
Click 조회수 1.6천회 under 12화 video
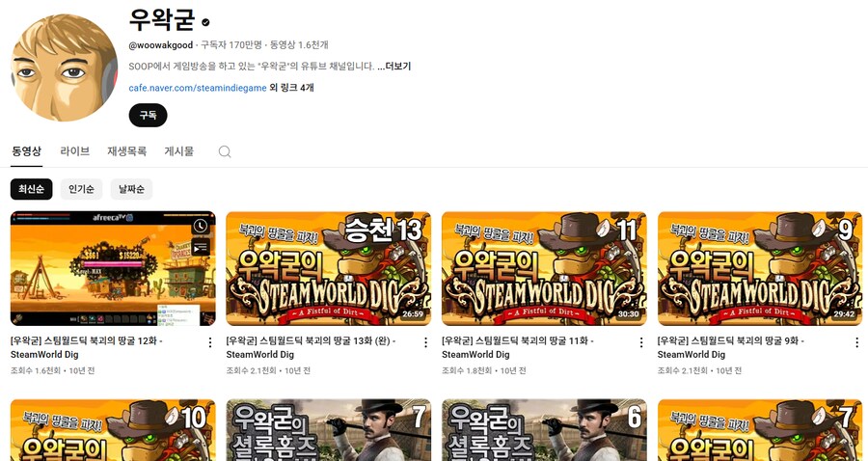click(x=36, y=370)
